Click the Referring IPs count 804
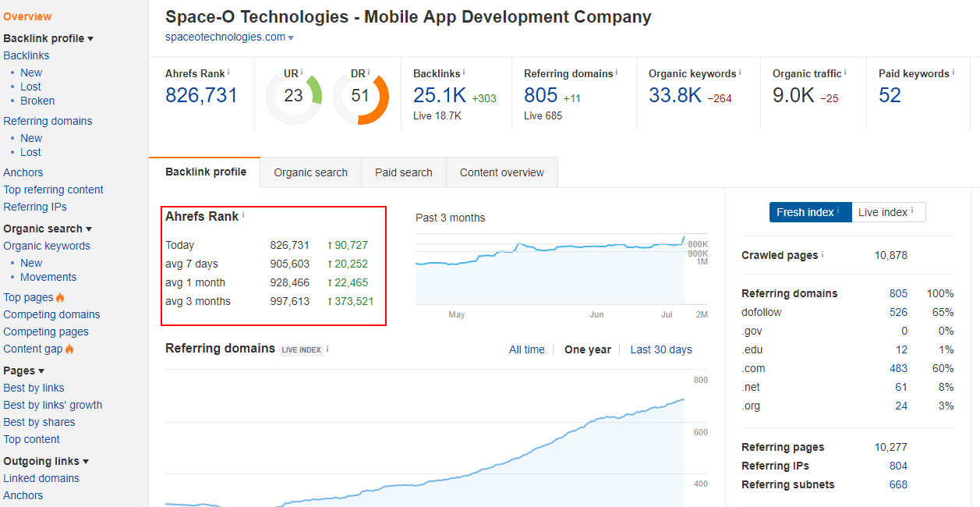 [x=898, y=466]
